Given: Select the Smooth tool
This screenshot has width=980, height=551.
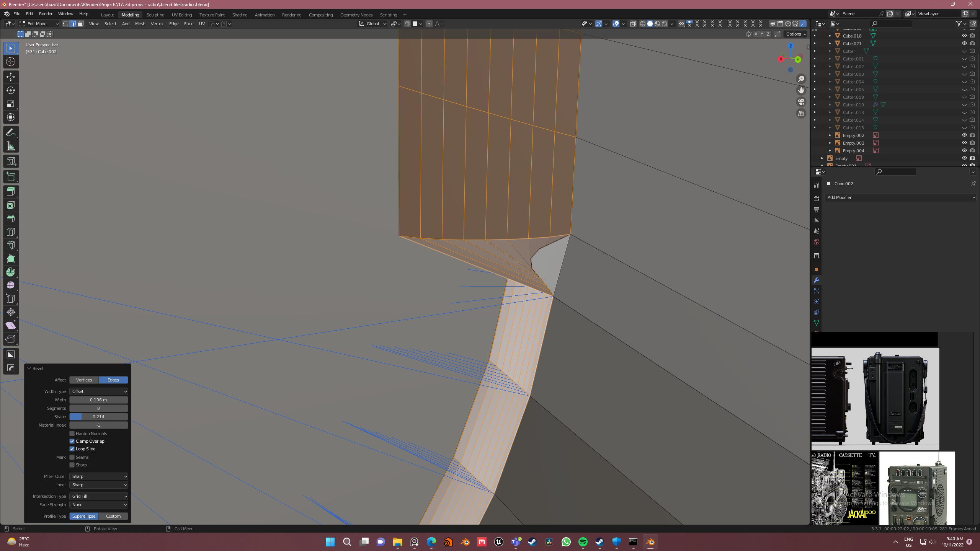Looking at the screenshot, I should (11, 286).
